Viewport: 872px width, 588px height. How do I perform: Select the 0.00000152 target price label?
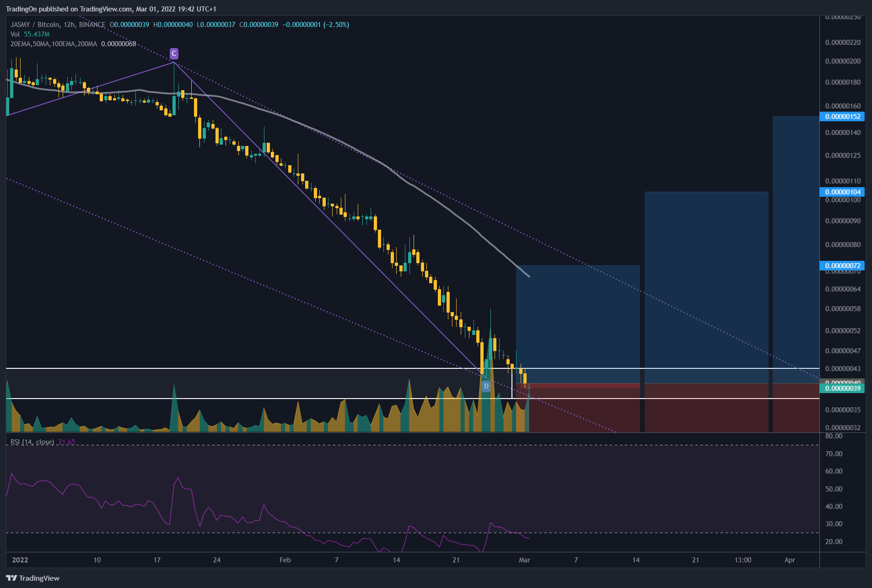842,117
